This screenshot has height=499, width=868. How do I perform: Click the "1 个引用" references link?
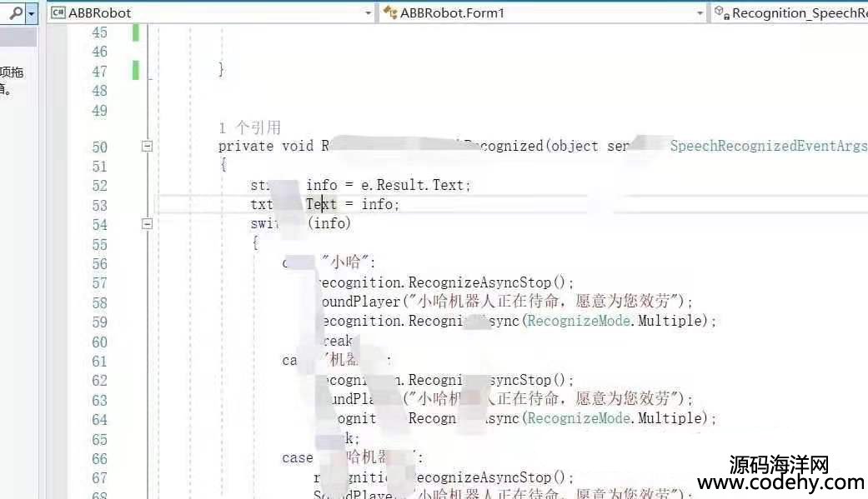[249, 127]
